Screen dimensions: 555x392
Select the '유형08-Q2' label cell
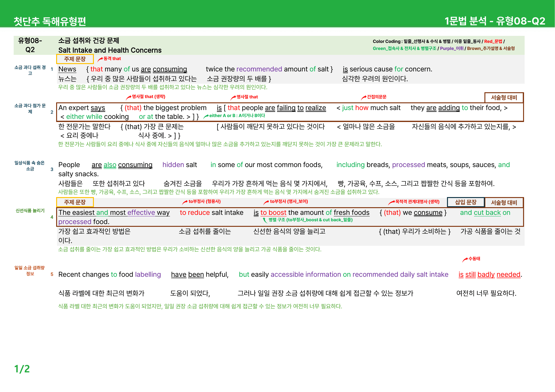pyautogui.click(x=30, y=45)
